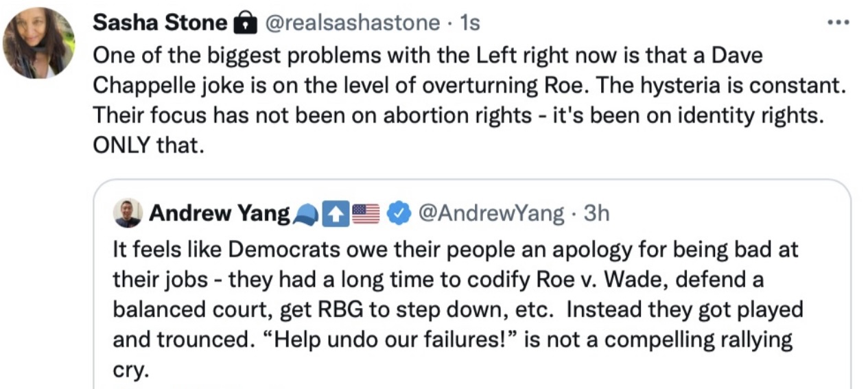Click the @AndrewYang handle
This screenshot has height=389, width=868.
click(490, 213)
